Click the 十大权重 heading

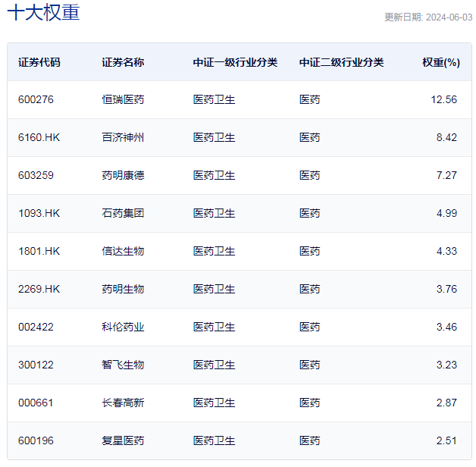point(43,12)
